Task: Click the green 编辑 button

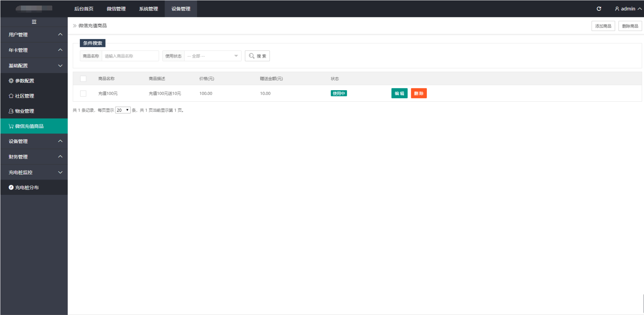Action: 399,93
